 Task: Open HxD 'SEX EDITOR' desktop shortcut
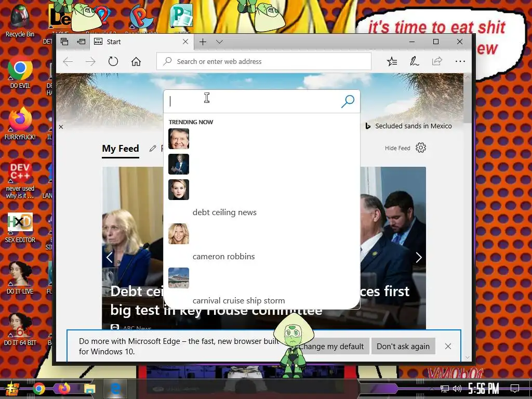click(20, 227)
